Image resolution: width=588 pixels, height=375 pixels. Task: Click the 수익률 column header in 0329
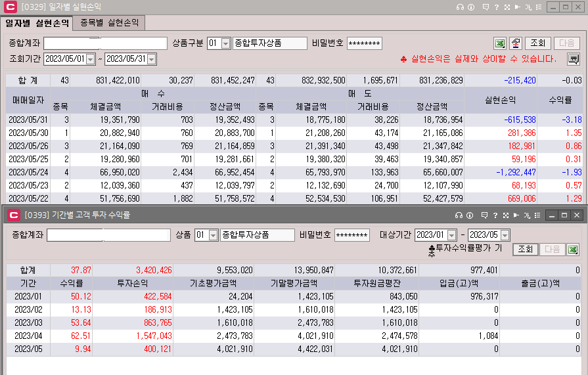tap(560, 100)
